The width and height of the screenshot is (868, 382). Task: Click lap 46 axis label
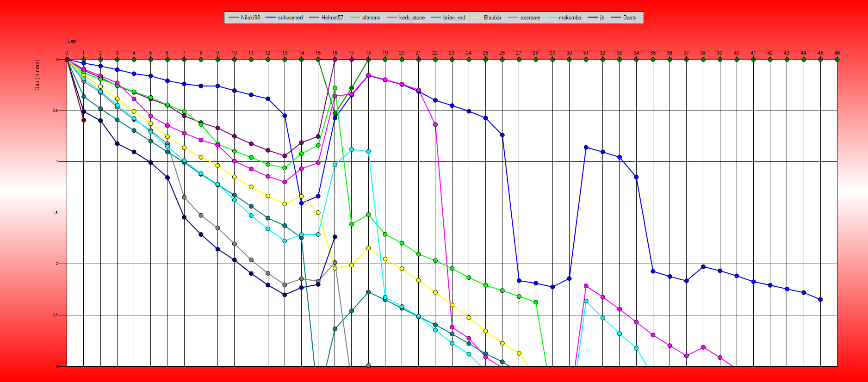coord(837,53)
